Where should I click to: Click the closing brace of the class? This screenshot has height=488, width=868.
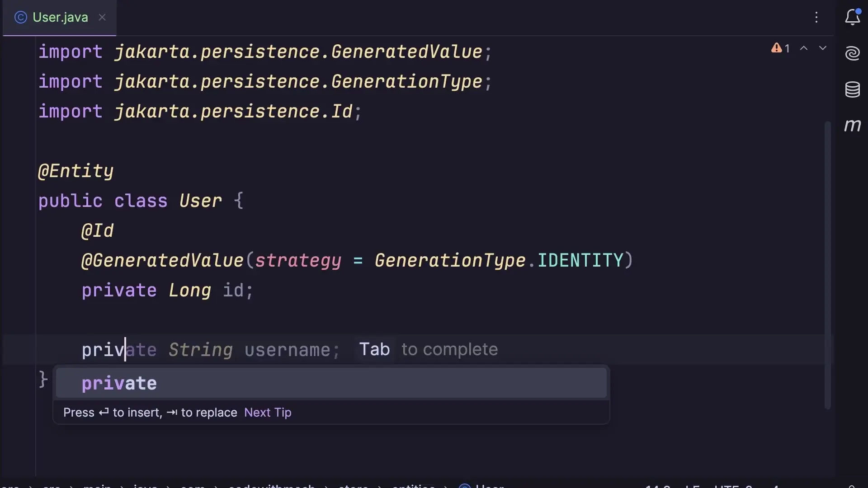[x=43, y=379]
